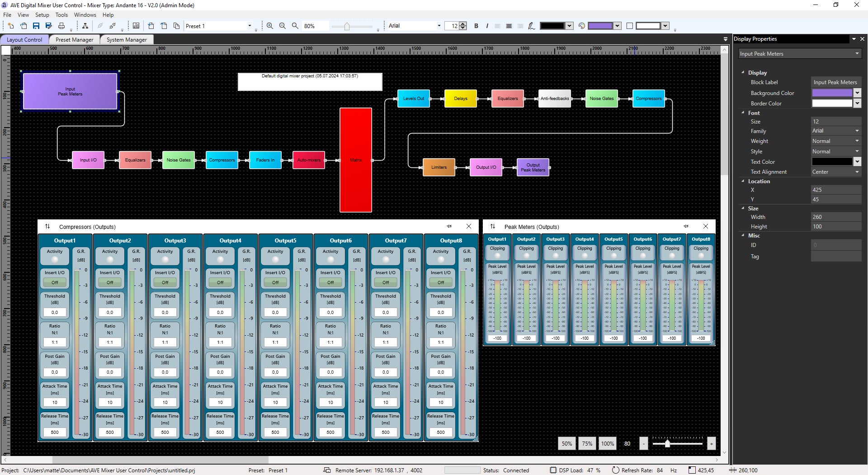Switch to the Preset Manager tab
868x475 pixels.
coord(74,39)
